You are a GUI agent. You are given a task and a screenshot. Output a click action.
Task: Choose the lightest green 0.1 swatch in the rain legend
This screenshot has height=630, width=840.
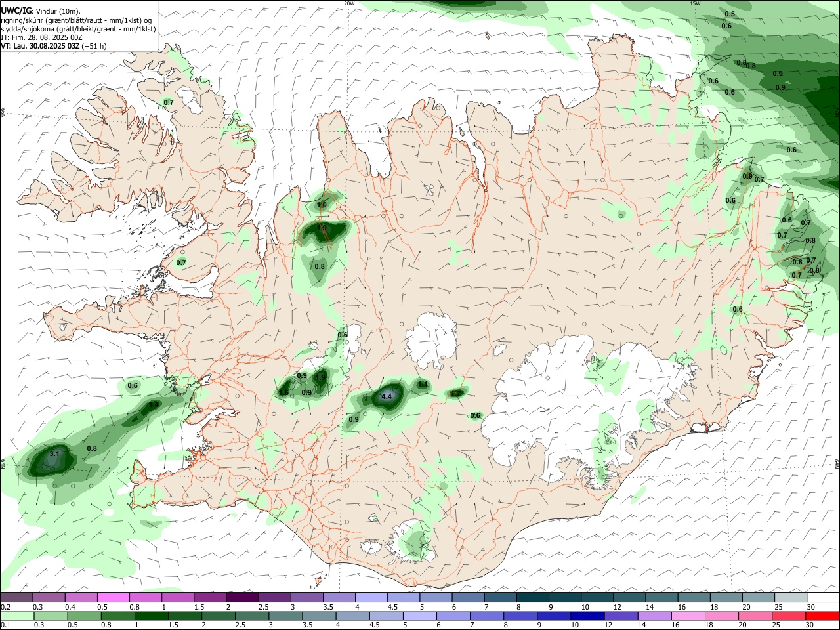pyautogui.click(x=16, y=616)
